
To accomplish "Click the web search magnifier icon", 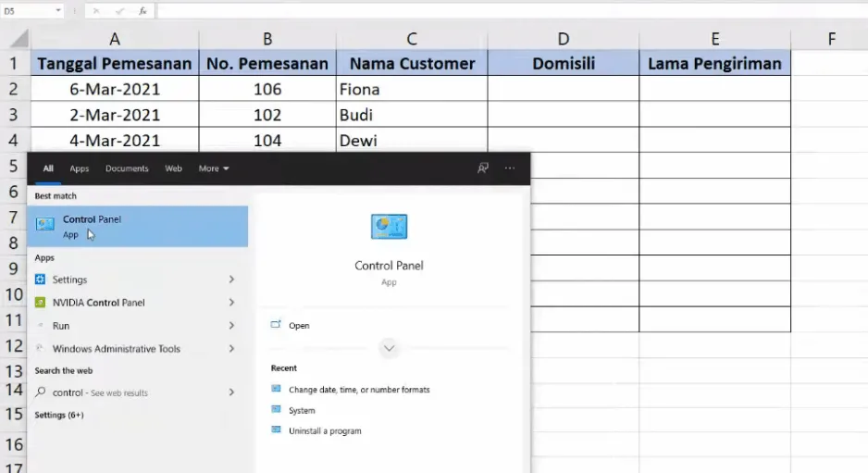I will tap(40, 392).
